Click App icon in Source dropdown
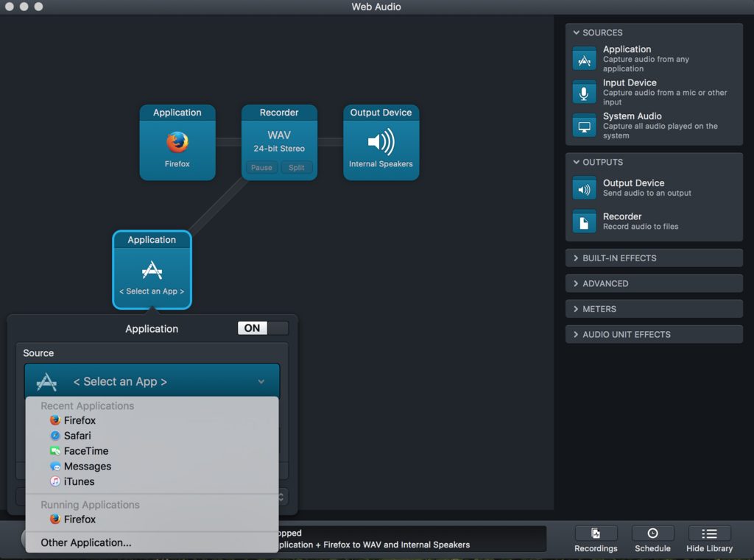The width and height of the screenshot is (754, 560). pyautogui.click(x=46, y=382)
